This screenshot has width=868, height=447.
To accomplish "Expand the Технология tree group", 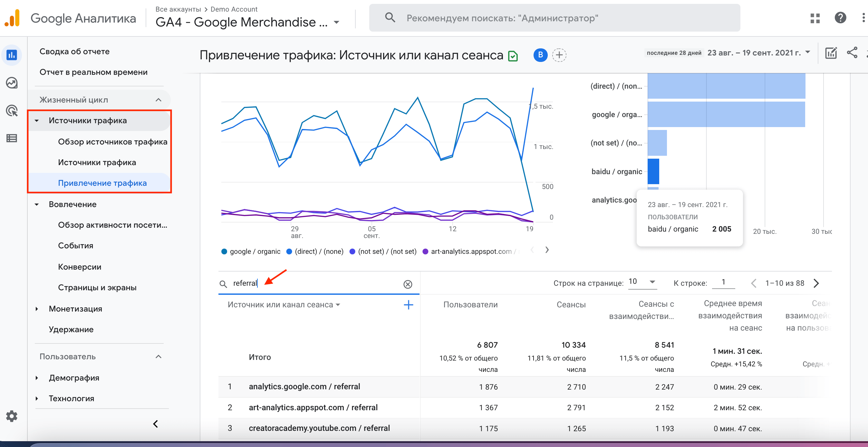I will point(37,398).
